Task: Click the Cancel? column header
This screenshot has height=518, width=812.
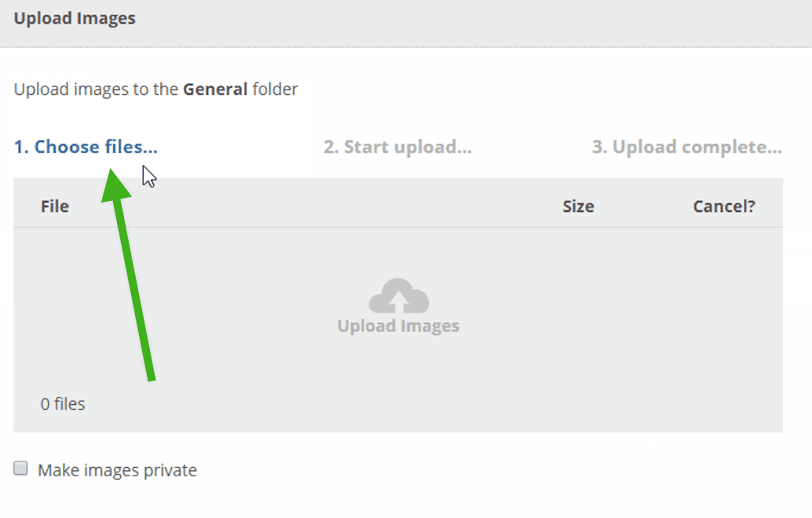Action: (x=724, y=206)
